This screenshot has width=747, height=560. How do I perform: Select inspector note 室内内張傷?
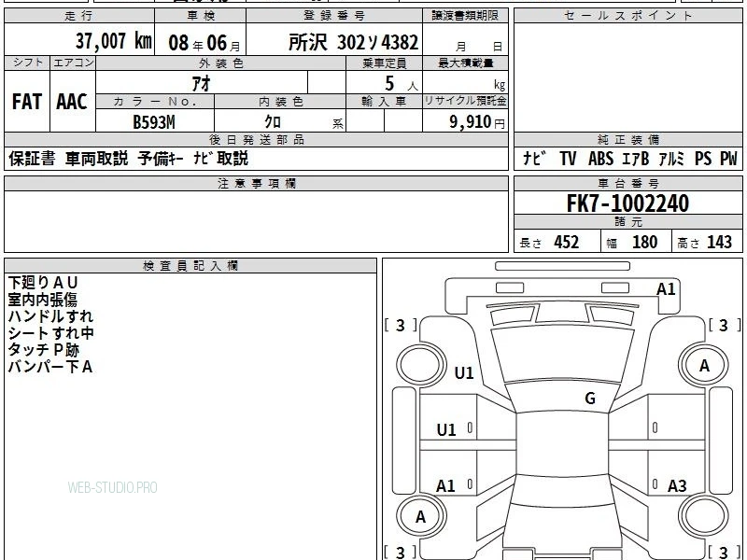click(42, 300)
